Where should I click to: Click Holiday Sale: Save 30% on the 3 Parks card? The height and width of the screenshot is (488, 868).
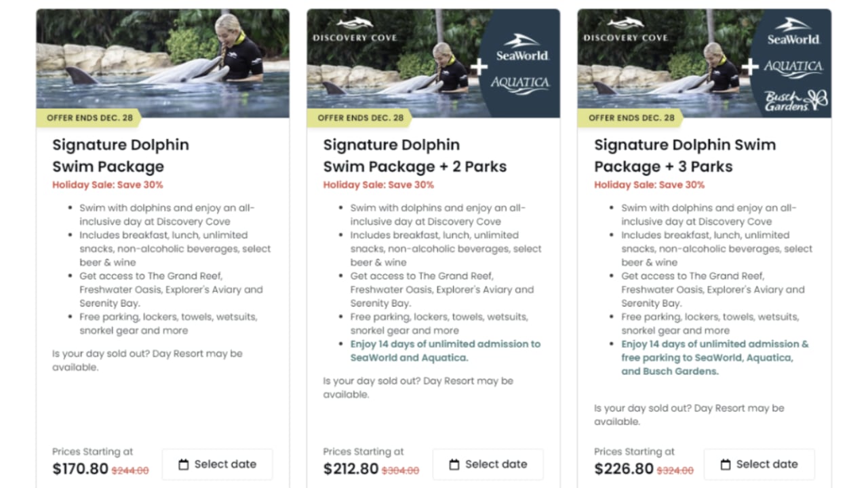click(x=649, y=184)
